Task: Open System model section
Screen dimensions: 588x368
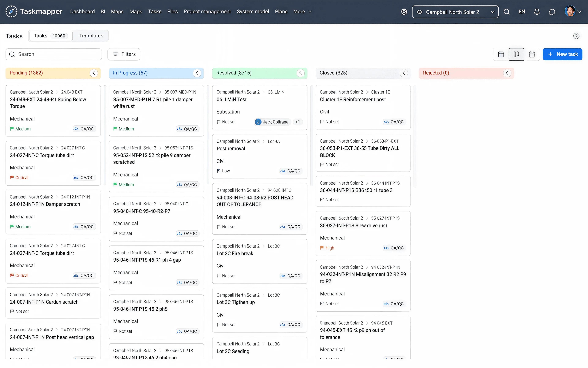Action: pyautogui.click(x=253, y=11)
